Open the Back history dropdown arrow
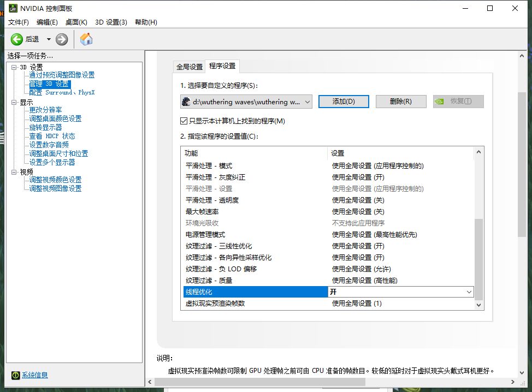Viewport: 532px width, 392px height. (49, 39)
